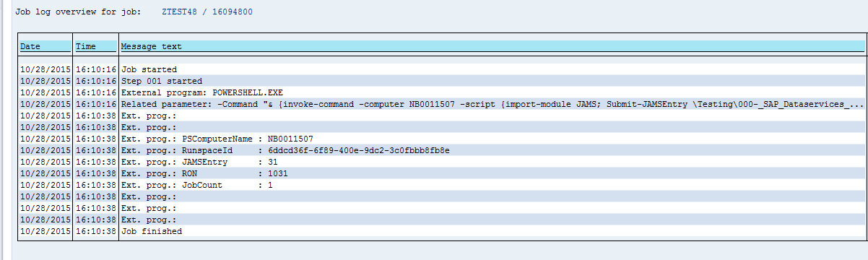The width and height of the screenshot is (868, 260).
Task: Click the Time column header
Action: point(95,46)
